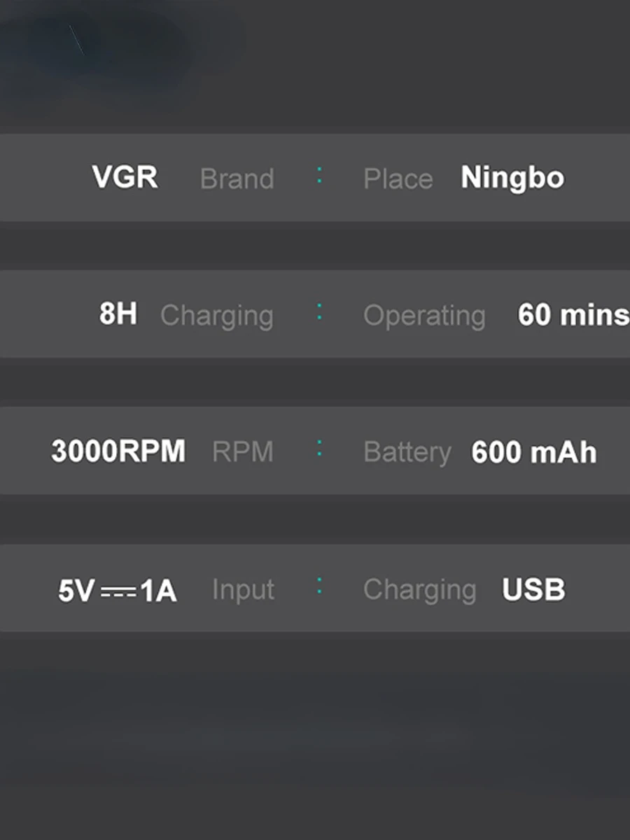Select the gray RPM label
630x840 pixels.
pyautogui.click(x=243, y=452)
